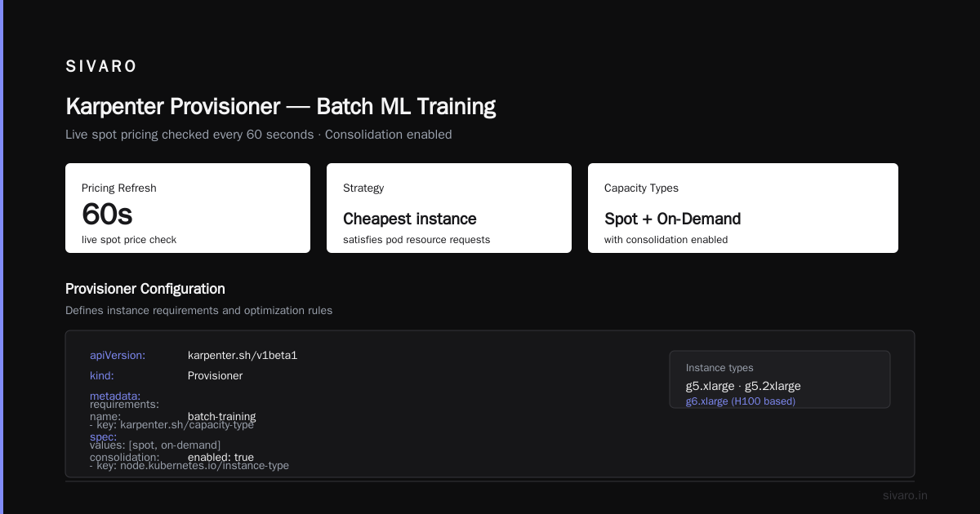Click the 'Cheapest instance' value
Image resolution: width=980 pixels, height=514 pixels.
410,219
